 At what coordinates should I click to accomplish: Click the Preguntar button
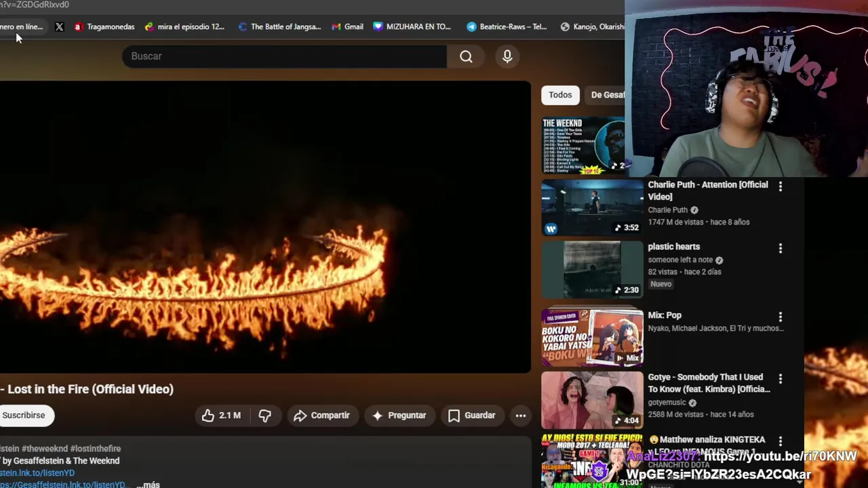[399, 415]
